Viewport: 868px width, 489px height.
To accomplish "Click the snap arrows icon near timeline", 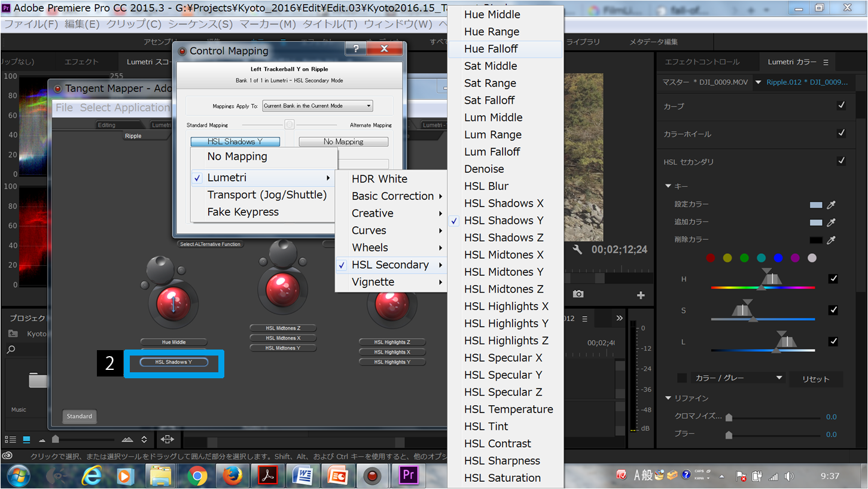I will pos(167,439).
